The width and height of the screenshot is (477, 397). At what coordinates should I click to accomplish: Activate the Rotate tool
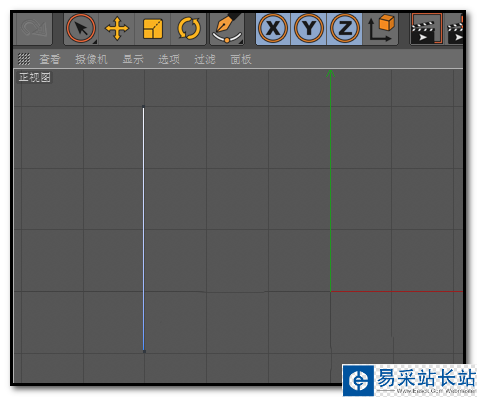pyautogui.click(x=189, y=29)
